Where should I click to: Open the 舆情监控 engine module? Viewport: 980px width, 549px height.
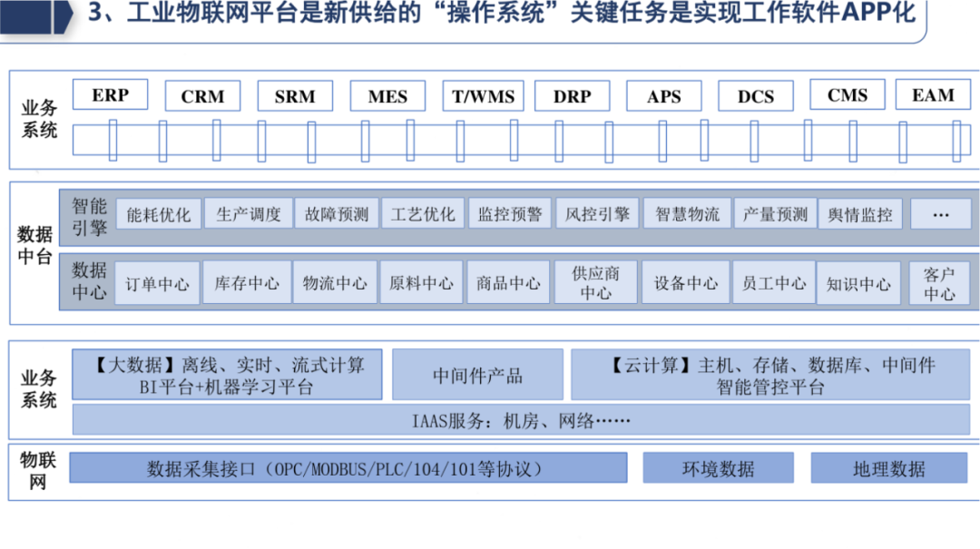(859, 213)
